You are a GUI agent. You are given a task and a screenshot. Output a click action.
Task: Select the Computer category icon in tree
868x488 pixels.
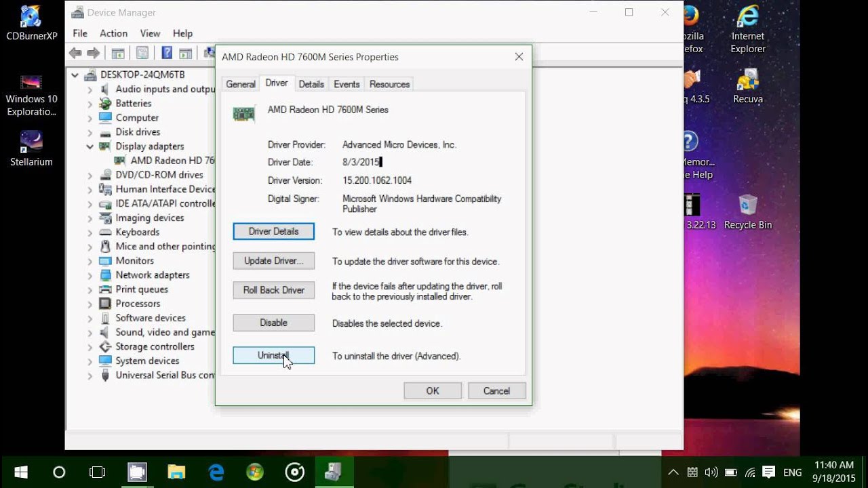105,117
